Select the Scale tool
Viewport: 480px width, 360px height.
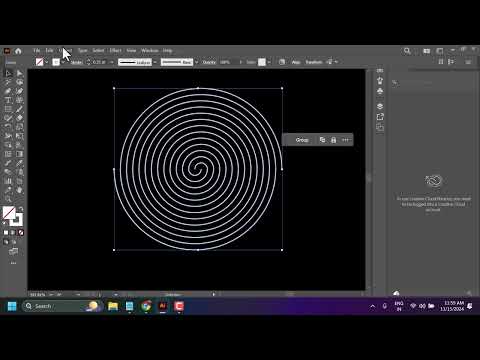tap(20, 127)
